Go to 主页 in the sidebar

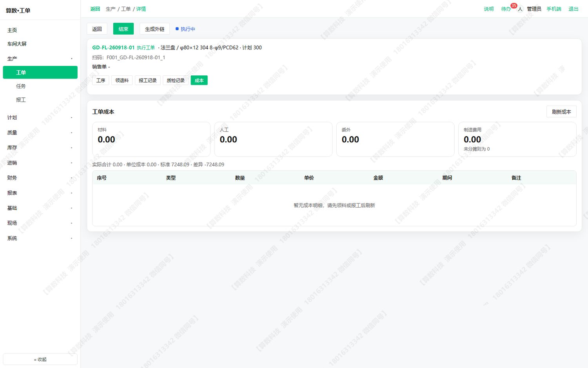coord(40,30)
